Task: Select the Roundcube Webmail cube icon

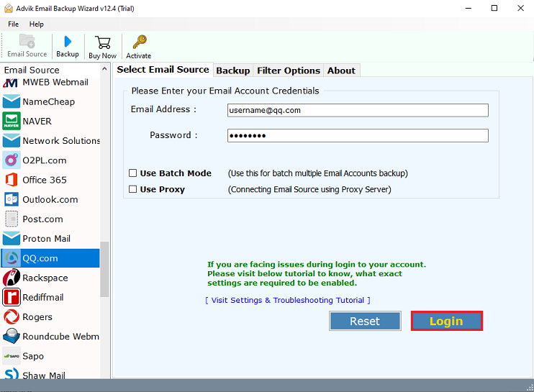Action: point(12,336)
